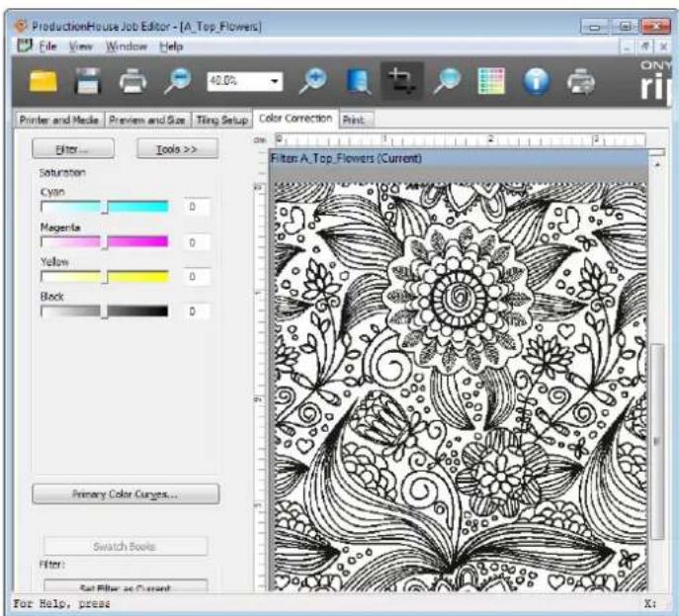
Task: Switch to the Print tab
Action: coord(356,120)
